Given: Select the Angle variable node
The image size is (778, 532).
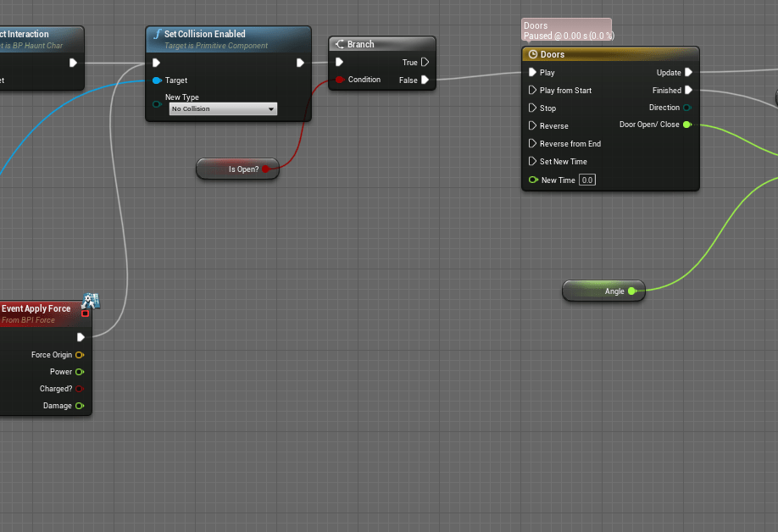Looking at the screenshot, I should (602, 291).
